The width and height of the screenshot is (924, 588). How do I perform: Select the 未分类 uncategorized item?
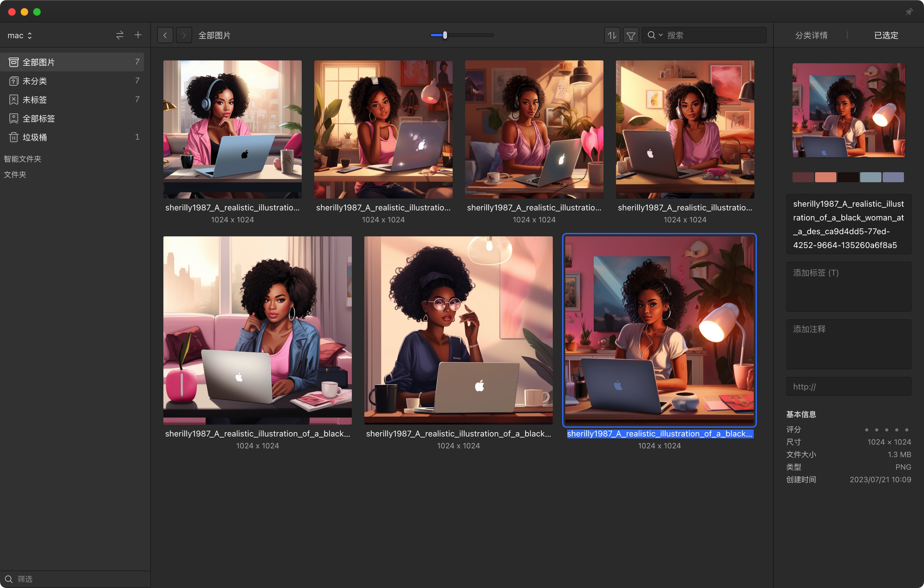tap(34, 80)
